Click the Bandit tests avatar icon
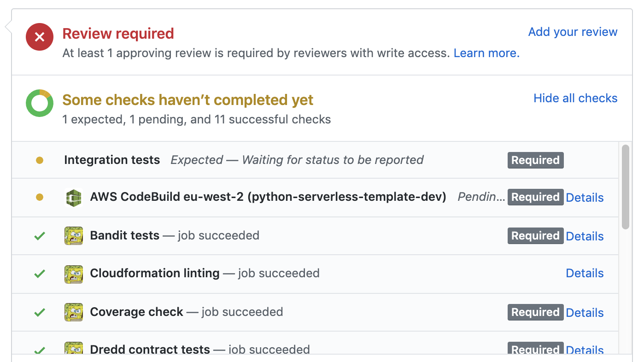Screen dimensions: 644x362 point(73,236)
